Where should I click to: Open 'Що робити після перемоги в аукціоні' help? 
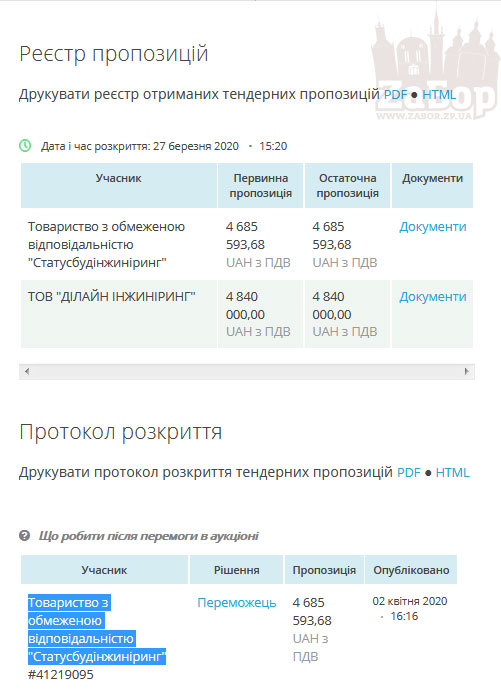click(x=149, y=536)
